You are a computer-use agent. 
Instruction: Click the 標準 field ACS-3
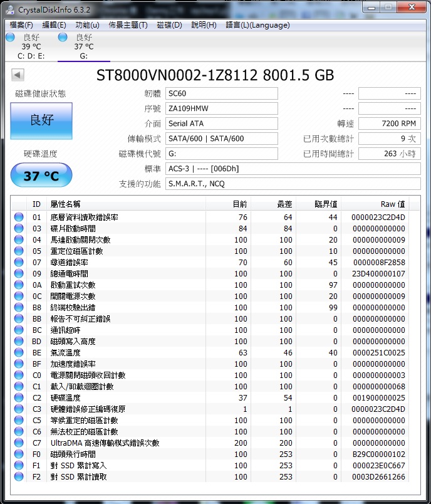click(293, 169)
